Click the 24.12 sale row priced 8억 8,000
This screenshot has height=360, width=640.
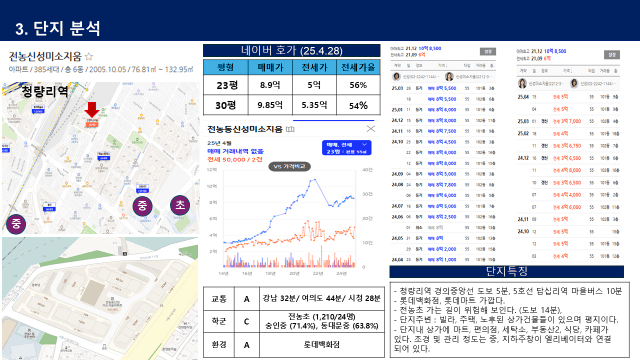tap(443, 120)
